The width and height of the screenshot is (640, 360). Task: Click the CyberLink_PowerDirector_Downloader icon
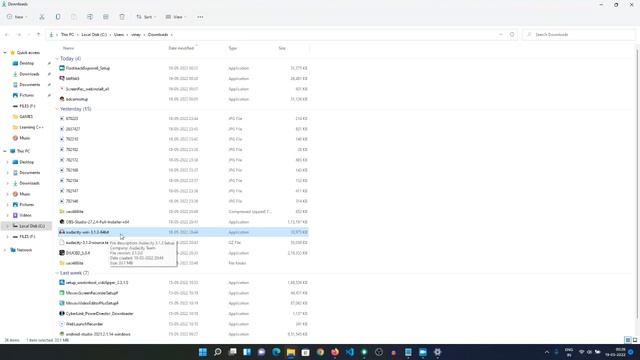click(62, 313)
